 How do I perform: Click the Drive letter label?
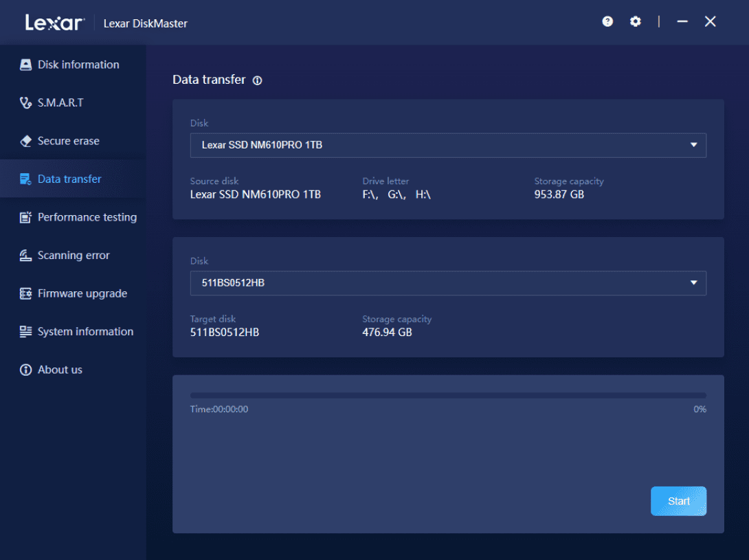[x=385, y=181]
